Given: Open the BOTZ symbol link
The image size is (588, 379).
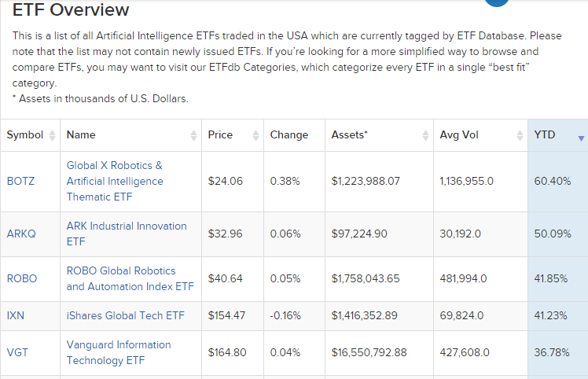Looking at the screenshot, I should click(20, 181).
